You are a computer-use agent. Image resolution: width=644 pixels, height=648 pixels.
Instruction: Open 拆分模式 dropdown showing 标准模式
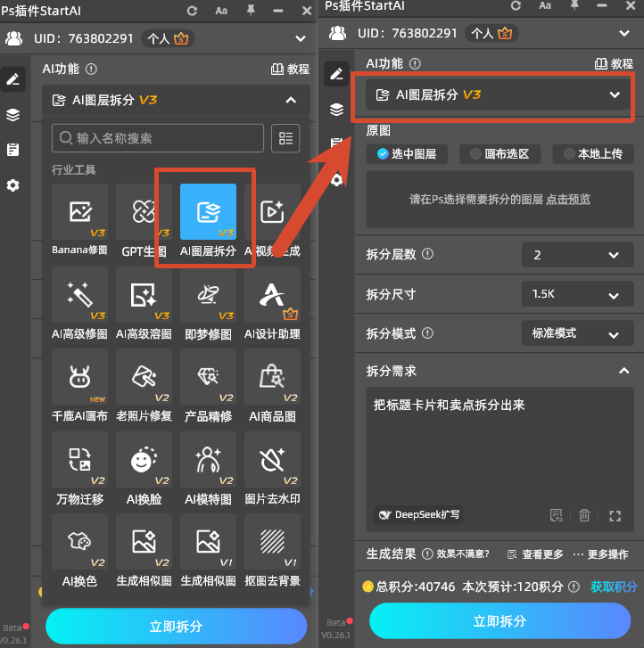point(577,333)
